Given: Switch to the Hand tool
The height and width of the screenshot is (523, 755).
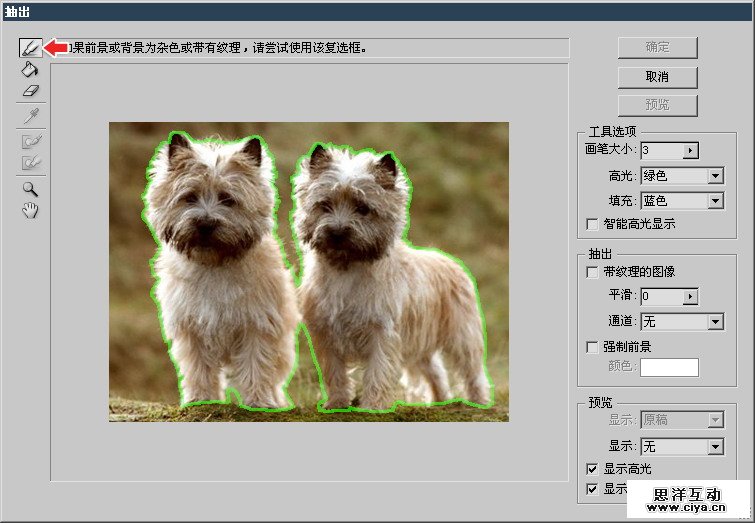Looking at the screenshot, I should click(30, 209).
